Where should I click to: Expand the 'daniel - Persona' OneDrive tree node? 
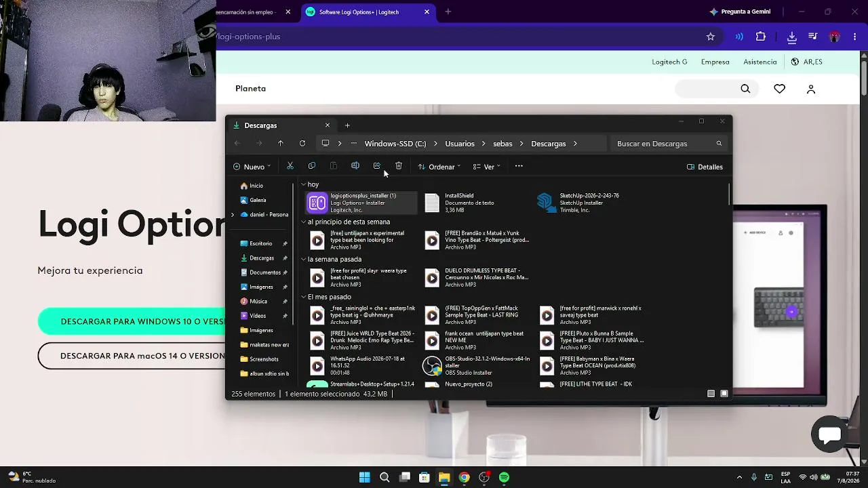(x=233, y=215)
